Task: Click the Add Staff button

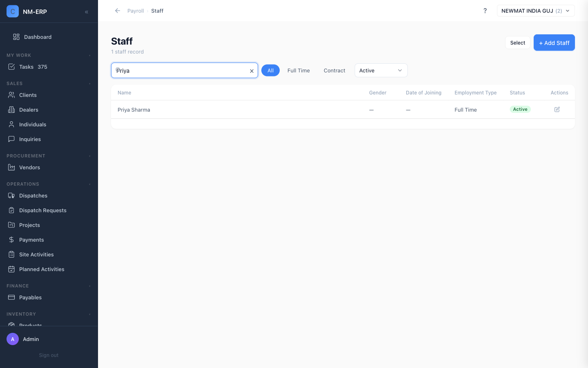Action: point(554,43)
